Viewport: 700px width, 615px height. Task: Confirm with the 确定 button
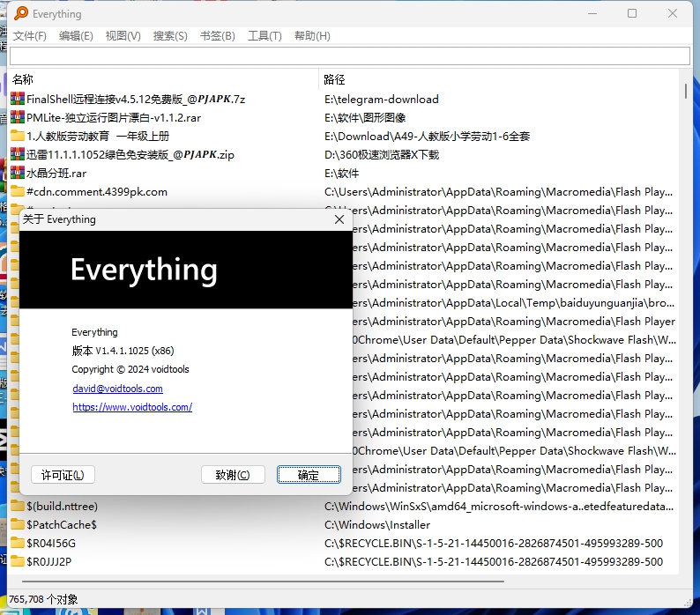coord(309,475)
